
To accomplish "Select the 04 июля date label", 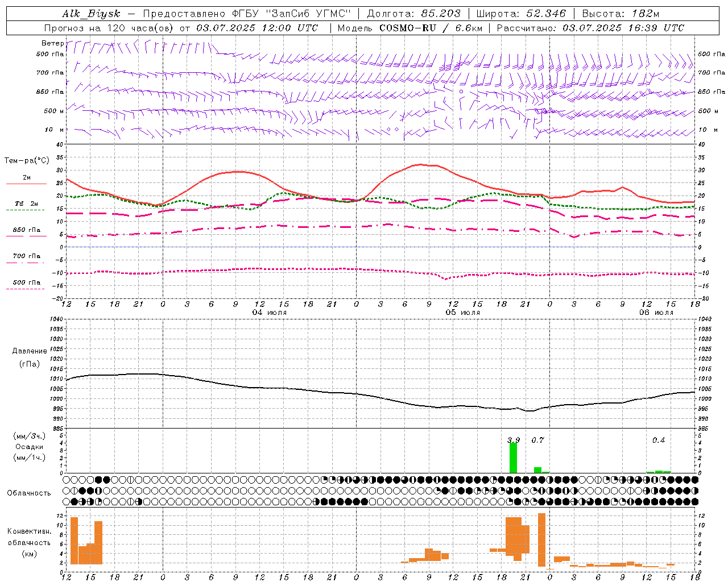I will [270, 313].
